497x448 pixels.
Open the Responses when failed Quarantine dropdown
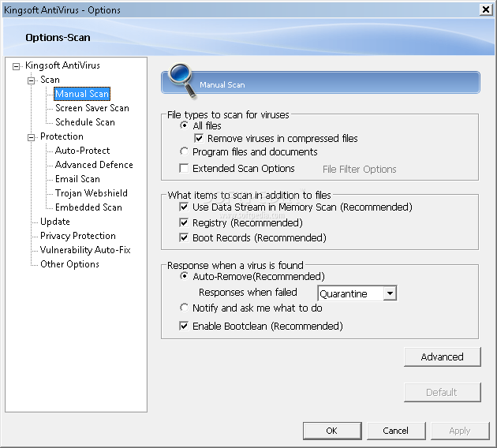pyautogui.click(x=390, y=293)
